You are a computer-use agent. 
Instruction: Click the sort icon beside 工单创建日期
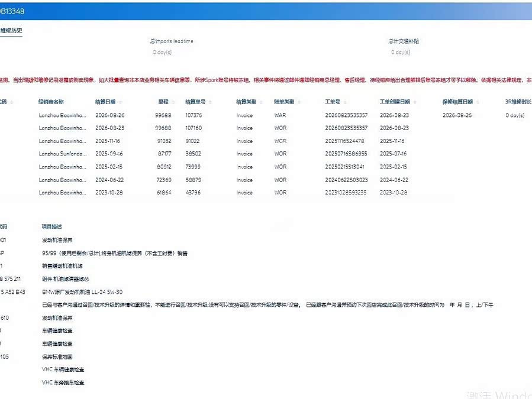(415, 102)
